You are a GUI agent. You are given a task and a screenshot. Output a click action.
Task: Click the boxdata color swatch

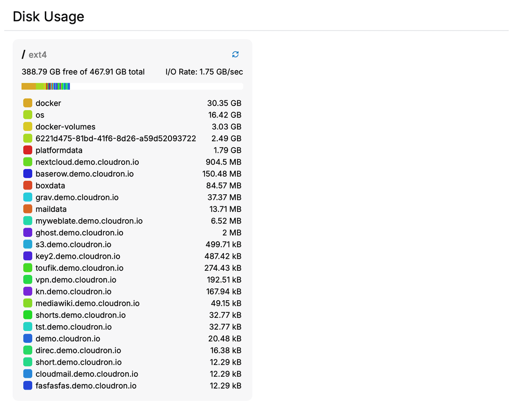28,185
